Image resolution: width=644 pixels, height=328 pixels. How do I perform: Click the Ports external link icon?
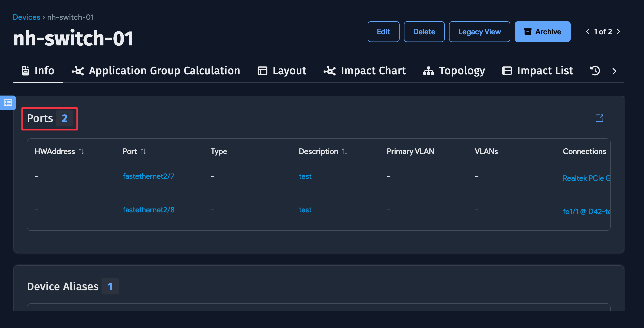[599, 118]
